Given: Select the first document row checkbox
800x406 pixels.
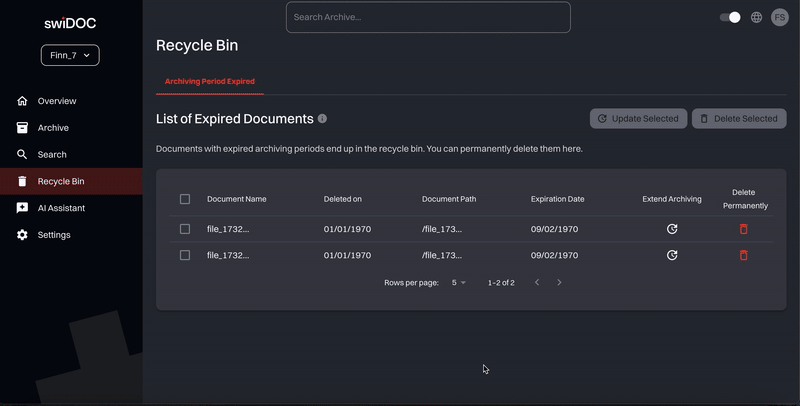Looking at the screenshot, I should click(185, 229).
